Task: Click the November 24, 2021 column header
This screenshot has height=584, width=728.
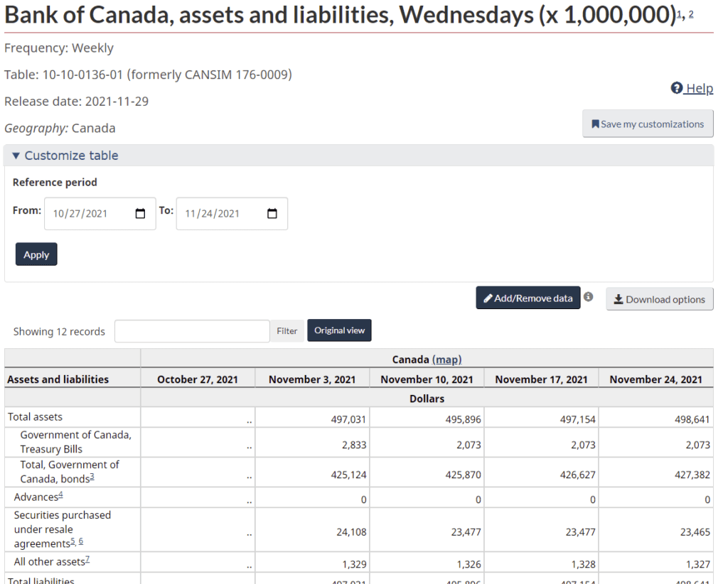Action: pos(655,379)
